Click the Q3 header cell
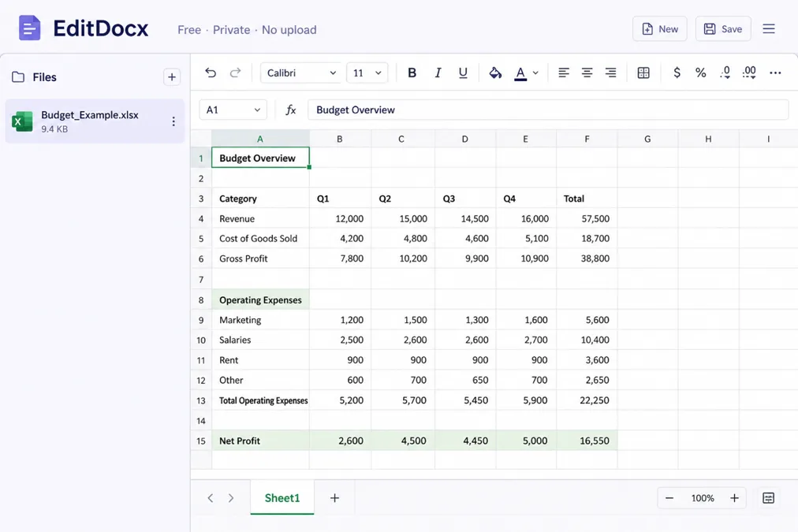The height and width of the screenshot is (532, 798). pos(465,199)
